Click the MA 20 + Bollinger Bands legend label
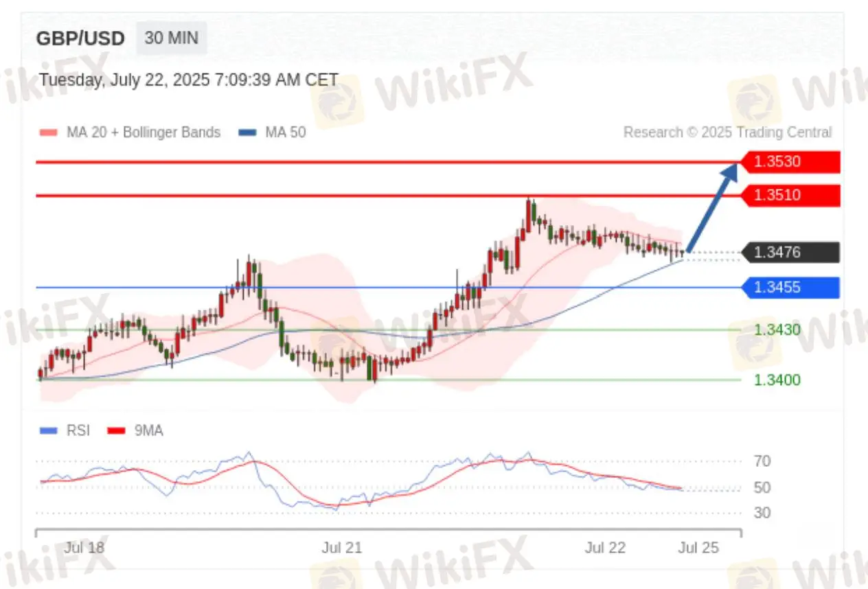This screenshot has height=589, width=868. tap(144, 132)
